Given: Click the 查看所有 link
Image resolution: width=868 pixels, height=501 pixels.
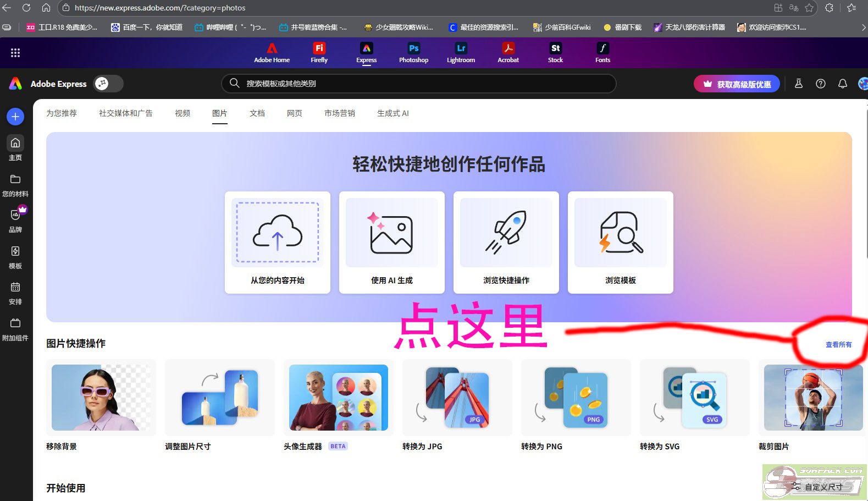Looking at the screenshot, I should (x=838, y=345).
